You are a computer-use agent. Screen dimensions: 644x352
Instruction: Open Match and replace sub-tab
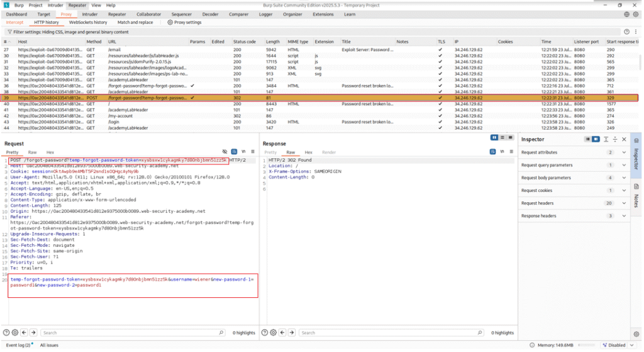click(x=135, y=22)
